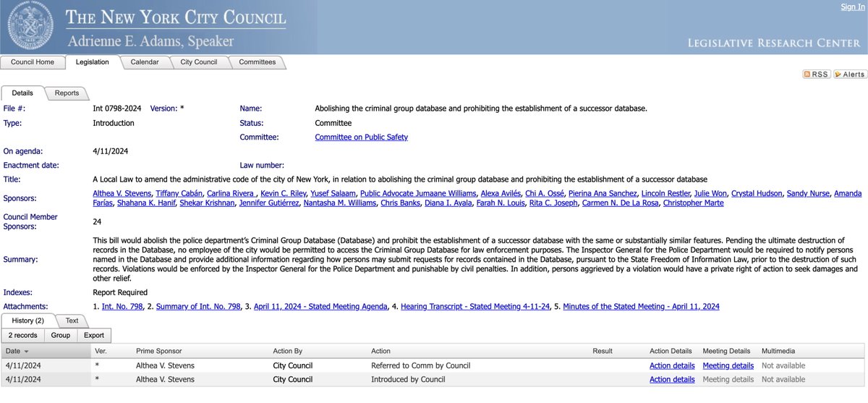Open sponsor Tiffany Cabán link
Image resolution: width=868 pixels, height=403 pixels.
click(x=179, y=194)
